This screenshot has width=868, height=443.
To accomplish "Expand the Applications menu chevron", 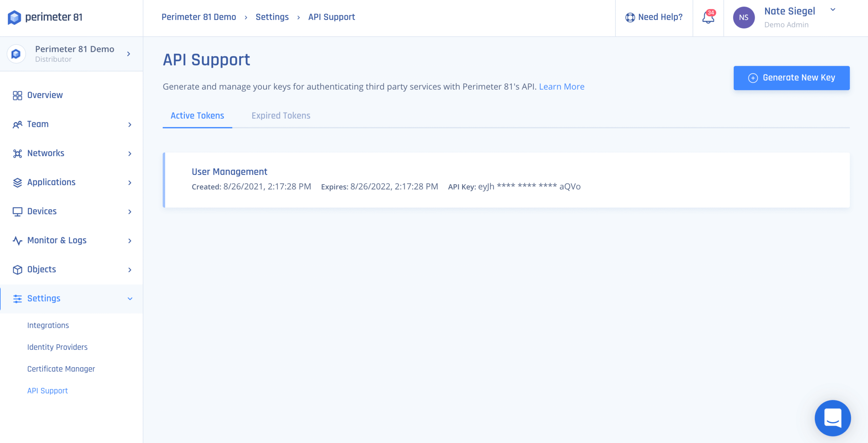I will pos(130,183).
